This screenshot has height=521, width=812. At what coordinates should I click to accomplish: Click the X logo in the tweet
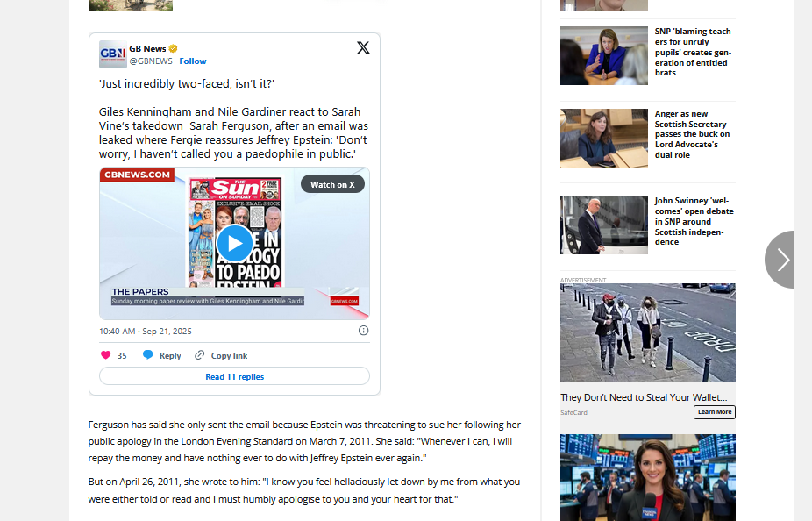(363, 48)
